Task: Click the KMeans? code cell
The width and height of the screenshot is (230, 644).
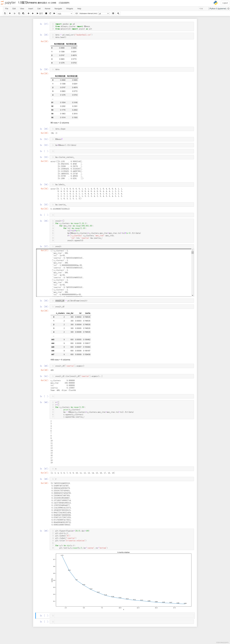Action: (x=122, y=139)
